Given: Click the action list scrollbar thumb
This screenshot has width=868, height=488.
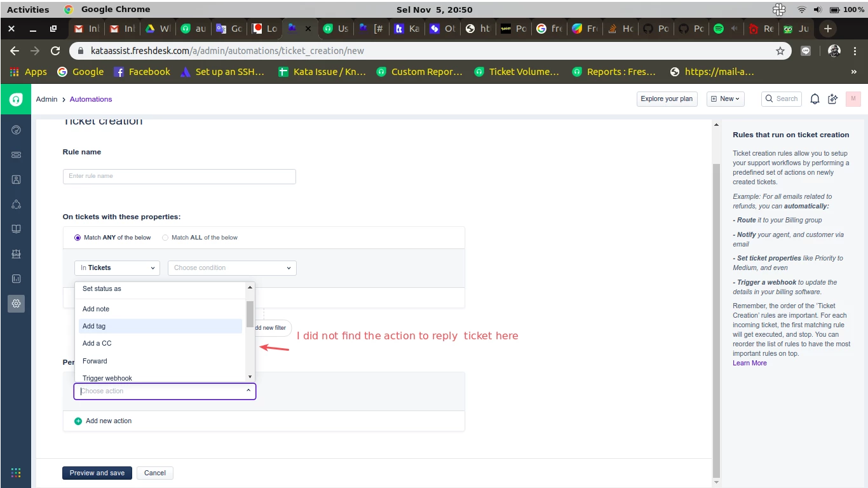Looking at the screenshot, I should (250, 313).
